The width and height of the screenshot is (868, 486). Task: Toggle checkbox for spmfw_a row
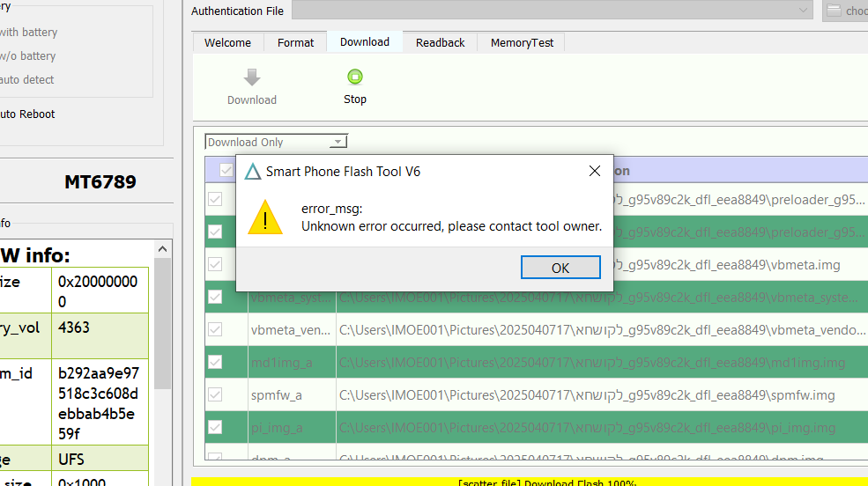pyautogui.click(x=215, y=394)
